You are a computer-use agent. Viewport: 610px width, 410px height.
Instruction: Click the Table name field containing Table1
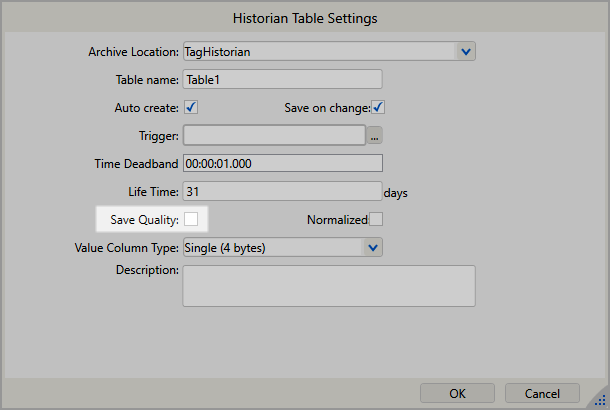tap(282, 79)
